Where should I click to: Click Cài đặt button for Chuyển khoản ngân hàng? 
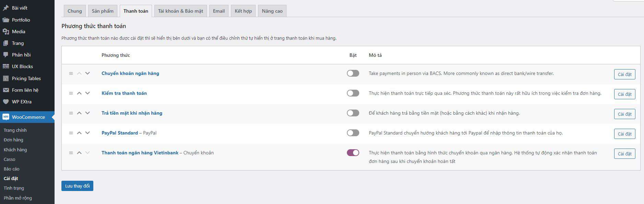625,74
